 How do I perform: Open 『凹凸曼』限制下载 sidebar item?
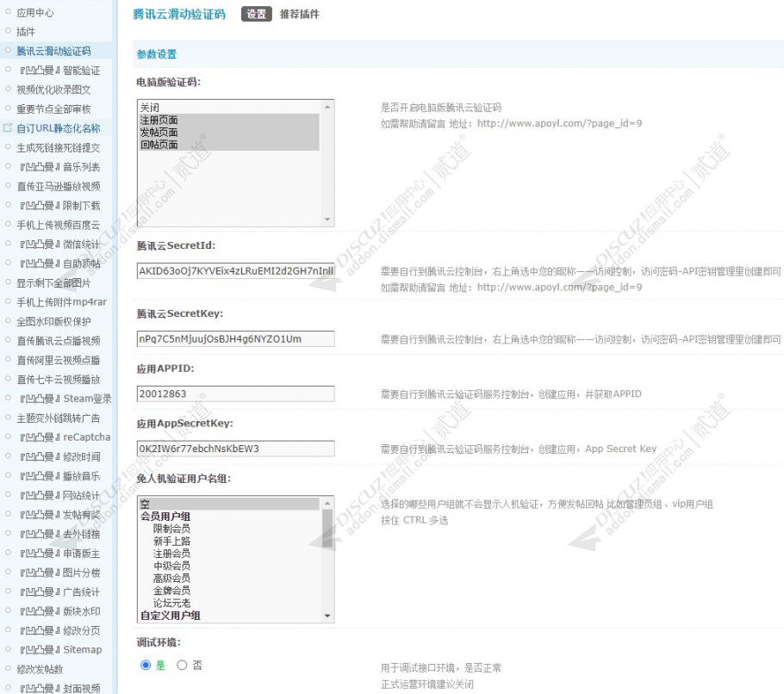(59, 205)
